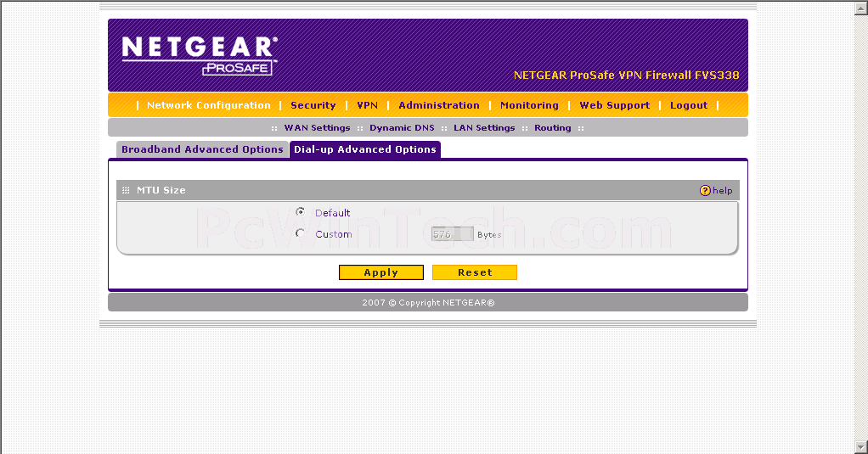This screenshot has height=454, width=868.
Task: Select the Dial-up Advanced Options tab
Action: pos(365,149)
